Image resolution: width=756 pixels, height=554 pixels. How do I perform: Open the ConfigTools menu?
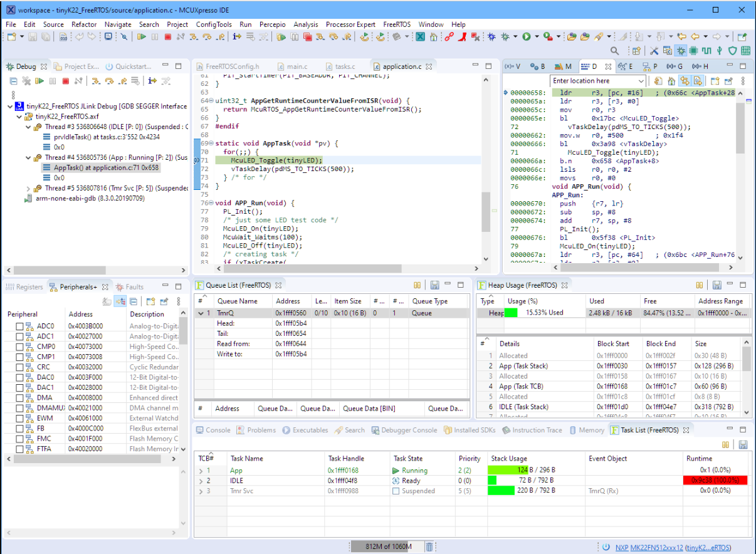click(214, 24)
